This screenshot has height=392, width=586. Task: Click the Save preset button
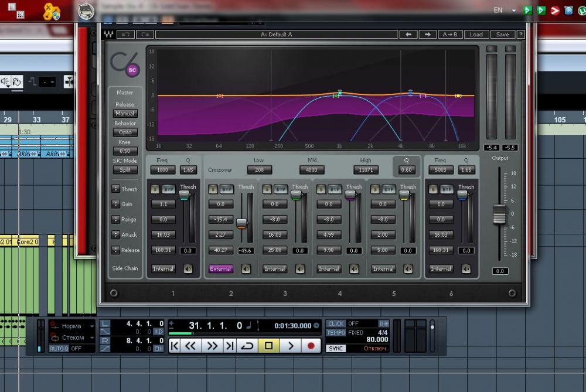(502, 35)
